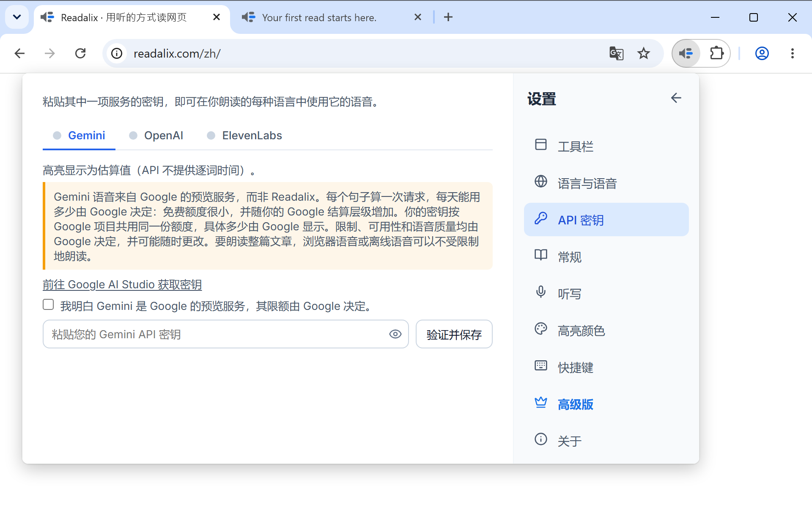This screenshot has width=812, height=508.
Task: Click the info icon next to 关于
Action: point(541,439)
